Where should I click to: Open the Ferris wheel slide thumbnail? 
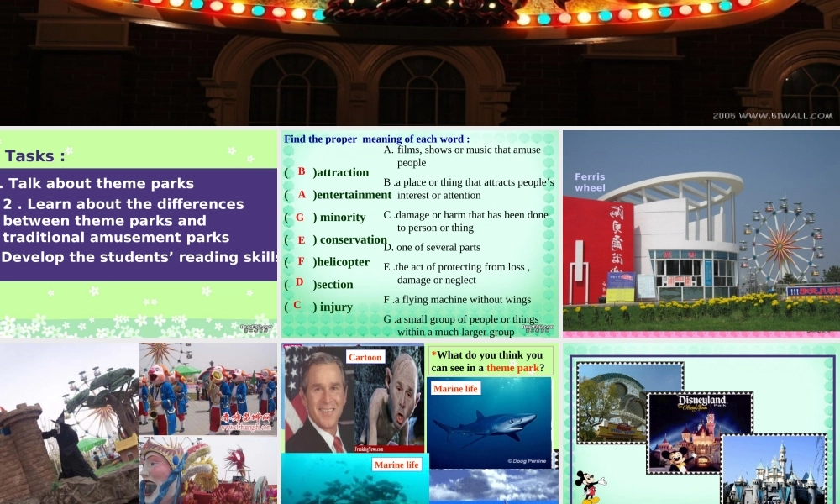coord(701,234)
